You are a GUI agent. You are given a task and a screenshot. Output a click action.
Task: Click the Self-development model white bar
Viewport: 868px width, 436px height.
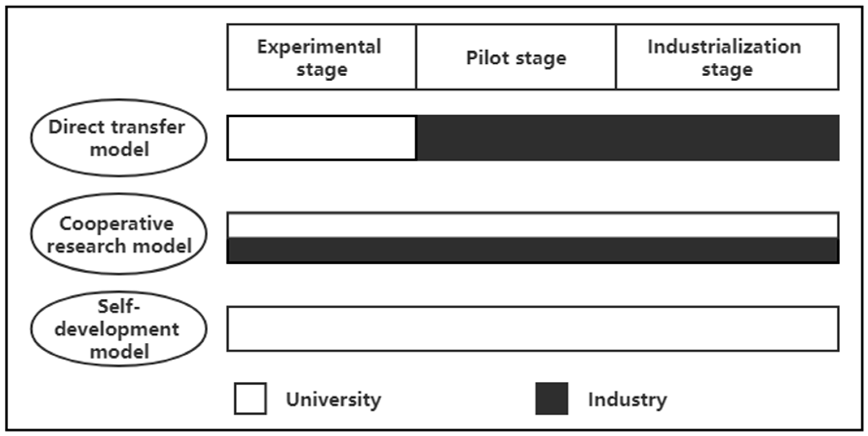click(533, 329)
